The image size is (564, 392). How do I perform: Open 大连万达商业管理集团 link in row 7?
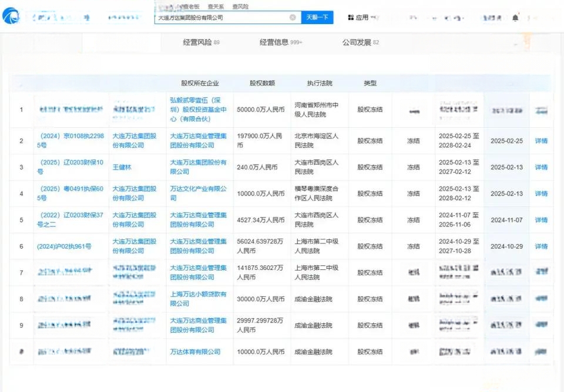[198, 272]
